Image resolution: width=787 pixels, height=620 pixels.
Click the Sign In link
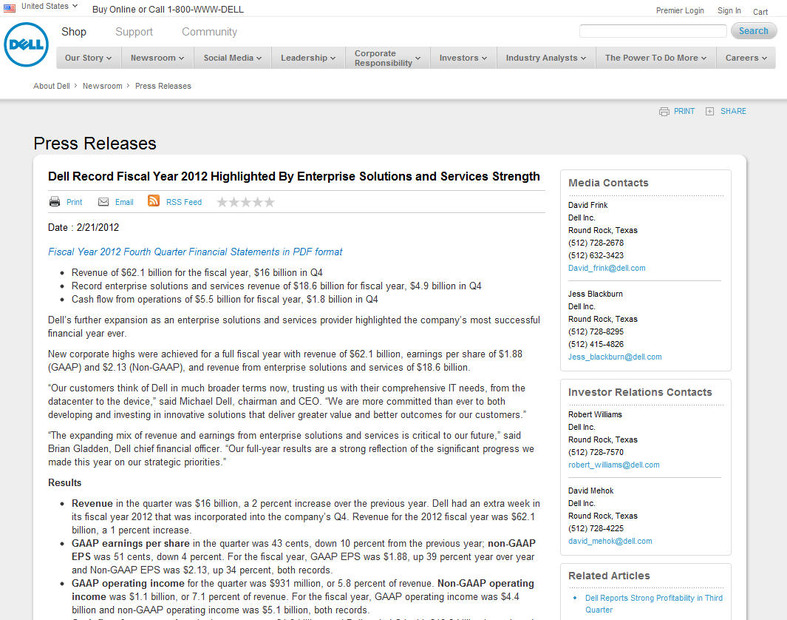point(729,11)
